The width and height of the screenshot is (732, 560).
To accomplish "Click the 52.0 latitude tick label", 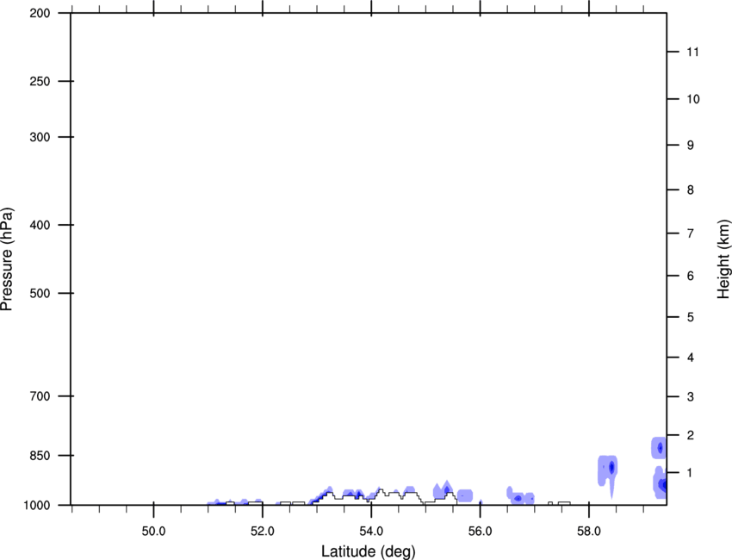I will pos(263,532).
